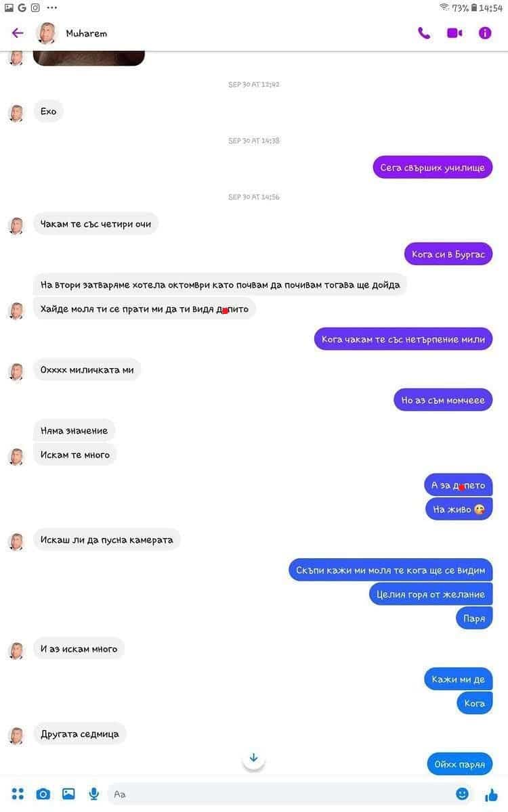Tap the contact name Muharem
The height and width of the screenshot is (812, 508).
pyautogui.click(x=86, y=33)
